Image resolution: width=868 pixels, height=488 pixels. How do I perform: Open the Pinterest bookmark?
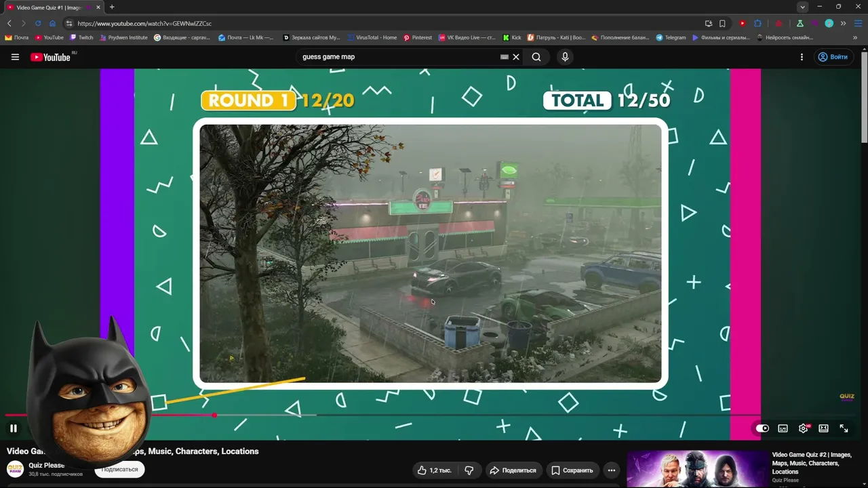click(x=417, y=38)
